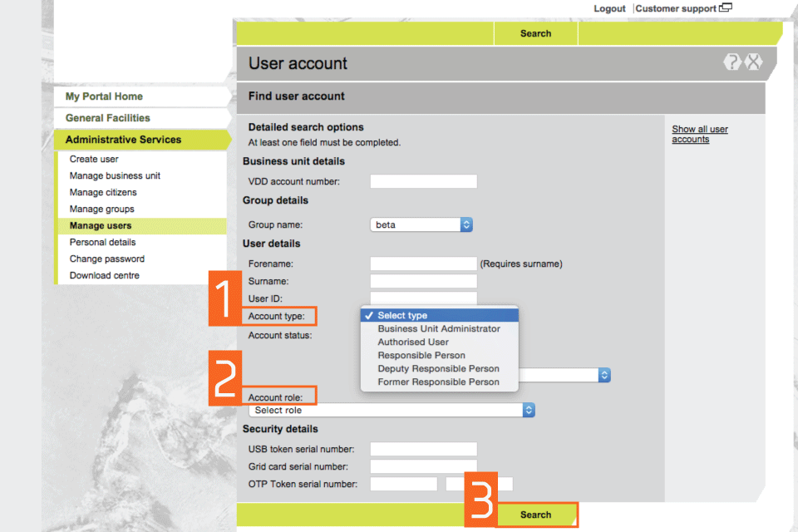
Task: Open Create user in sidebar
Action: (x=94, y=159)
